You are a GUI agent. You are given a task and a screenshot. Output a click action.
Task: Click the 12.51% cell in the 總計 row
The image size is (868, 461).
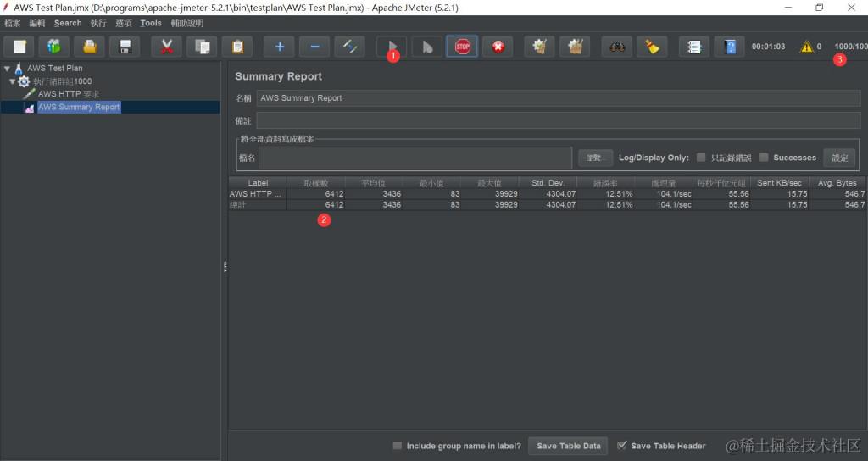click(x=605, y=205)
